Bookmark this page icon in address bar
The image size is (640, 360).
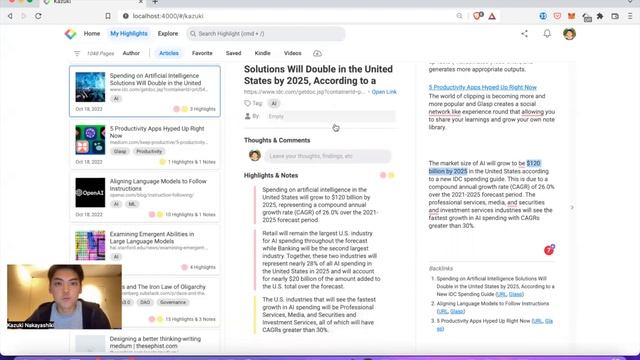coord(108,16)
